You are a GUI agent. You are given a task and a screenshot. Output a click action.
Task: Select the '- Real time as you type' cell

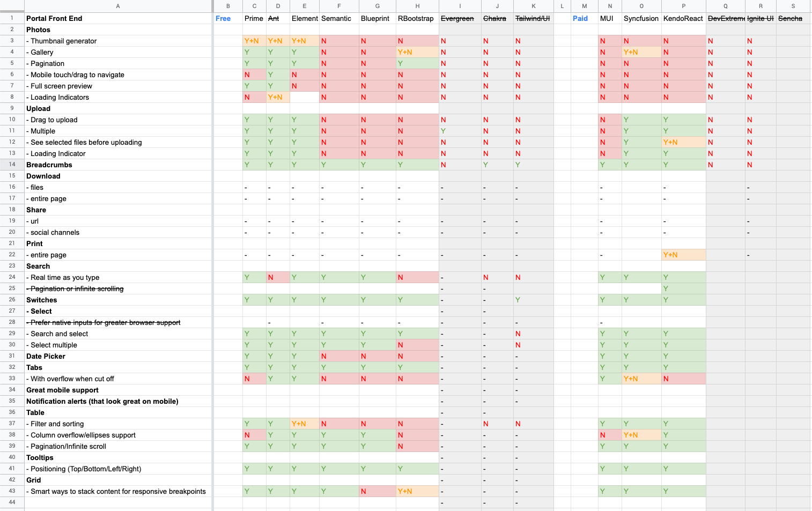[x=118, y=277]
